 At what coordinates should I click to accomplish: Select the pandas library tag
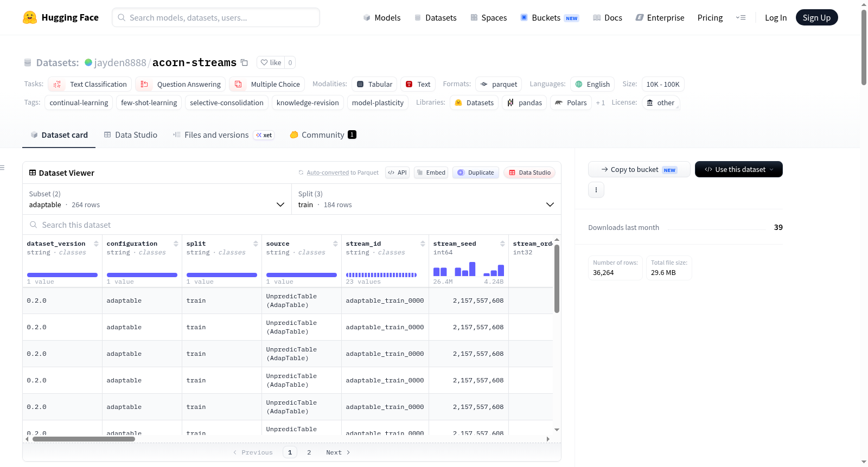(x=525, y=103)
